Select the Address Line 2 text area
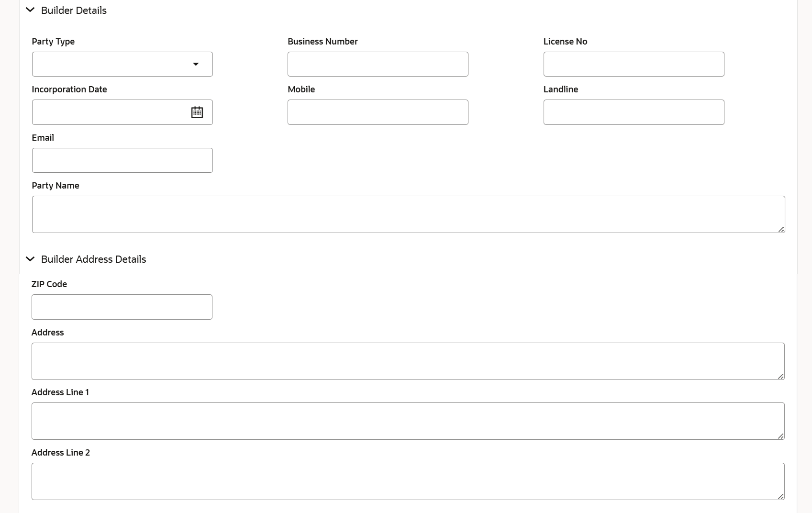The width and height of the screenshot is (812, 513). pos(408,481)
